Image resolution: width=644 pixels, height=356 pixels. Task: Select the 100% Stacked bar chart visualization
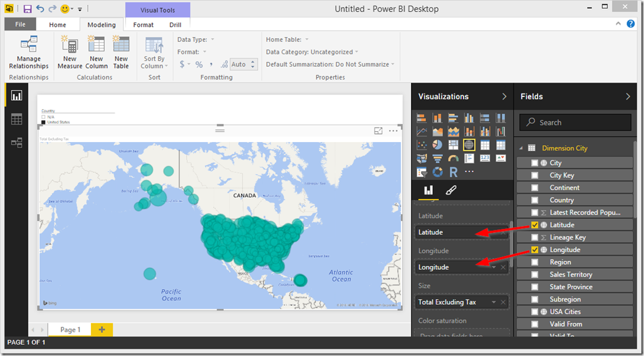485,118
